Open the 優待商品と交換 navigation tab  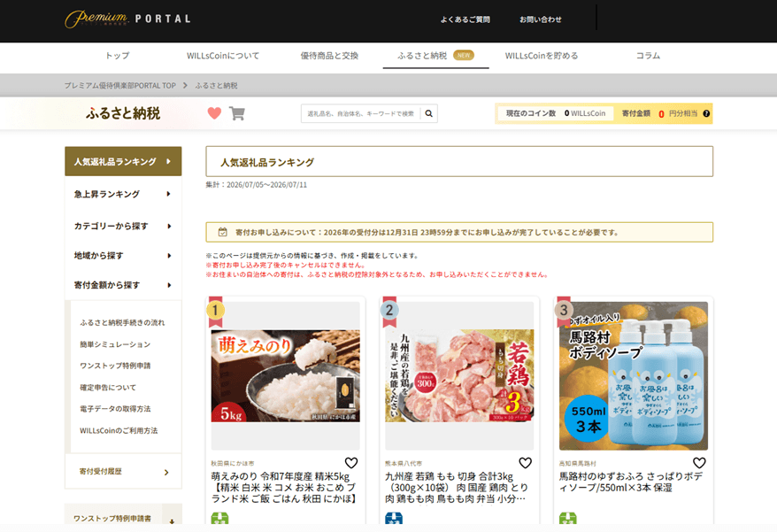[329, 56]
